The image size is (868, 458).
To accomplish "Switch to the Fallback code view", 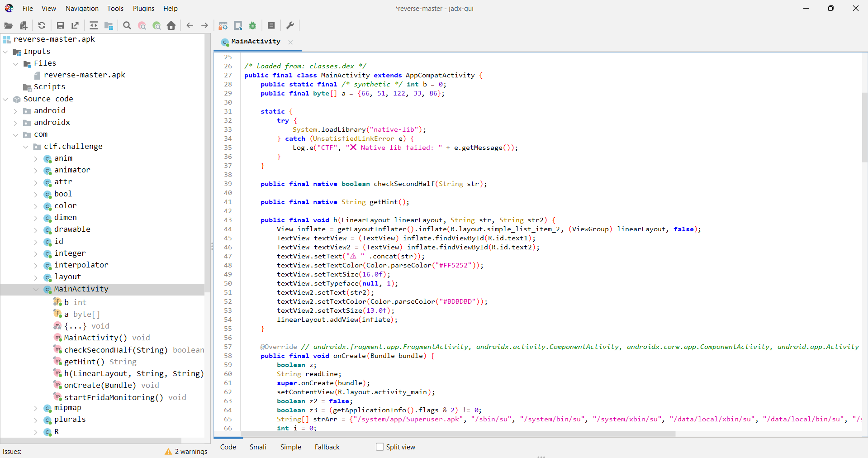I will (x=327, y=447).
